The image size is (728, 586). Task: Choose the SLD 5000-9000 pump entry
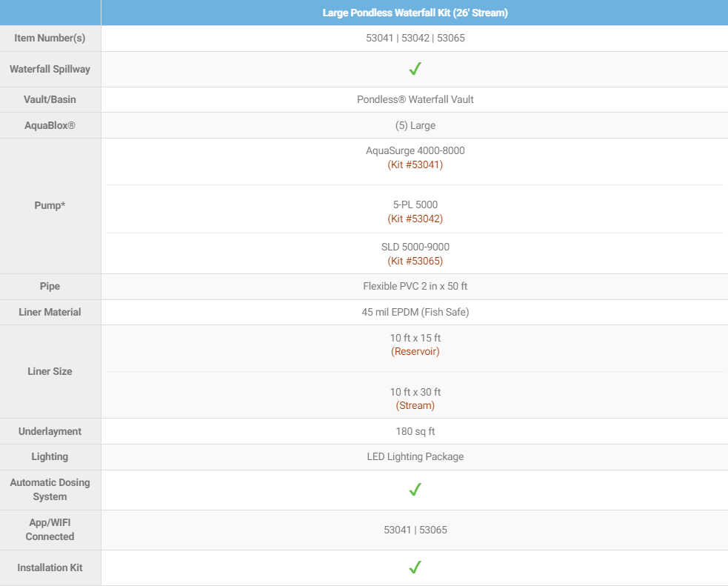(415, 247)
